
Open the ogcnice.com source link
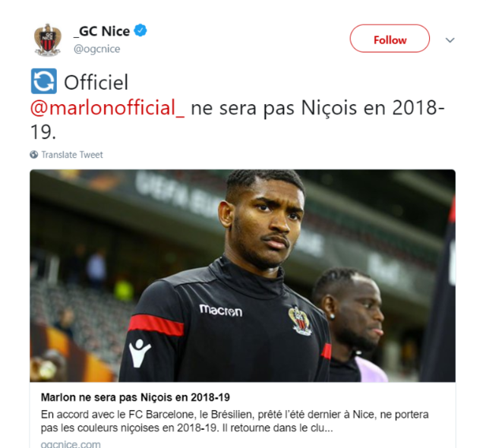pos(71,443)
